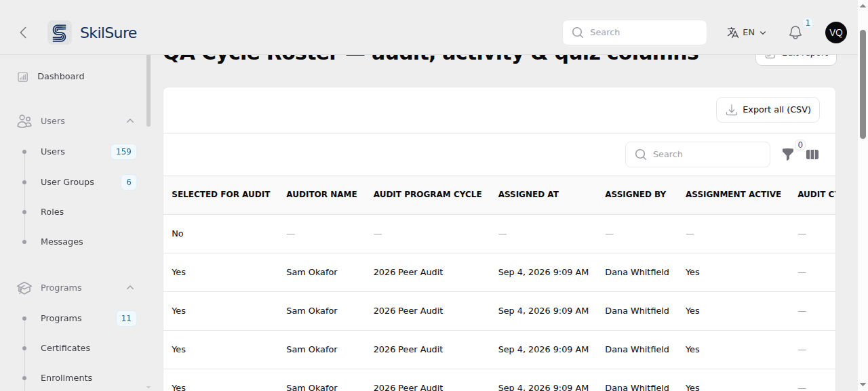Click the SkilSure brand name
This screenshot has width=868, height=391.
tap(108, 33)
